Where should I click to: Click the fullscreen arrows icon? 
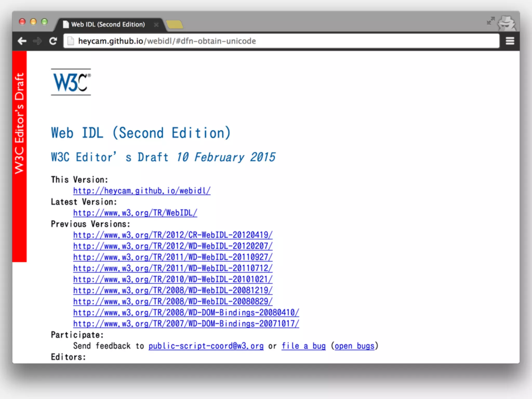pyautogui.click(x=490, y=21)
